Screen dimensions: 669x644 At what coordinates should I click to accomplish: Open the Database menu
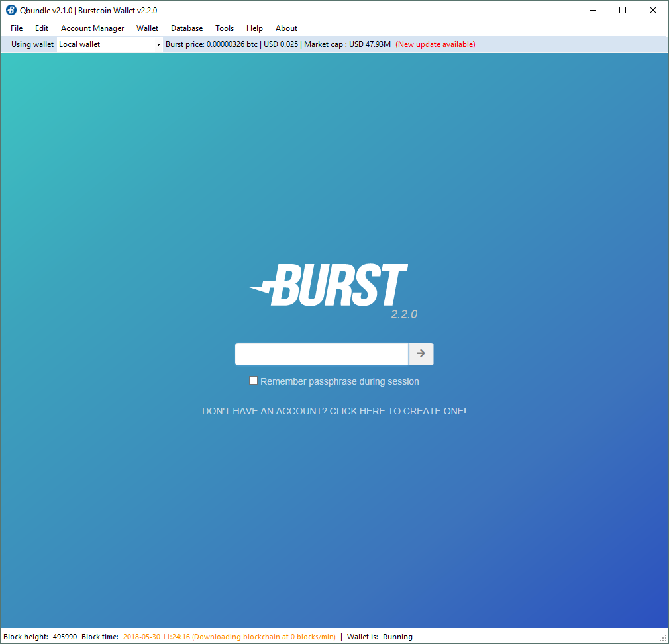coord(187,28)
